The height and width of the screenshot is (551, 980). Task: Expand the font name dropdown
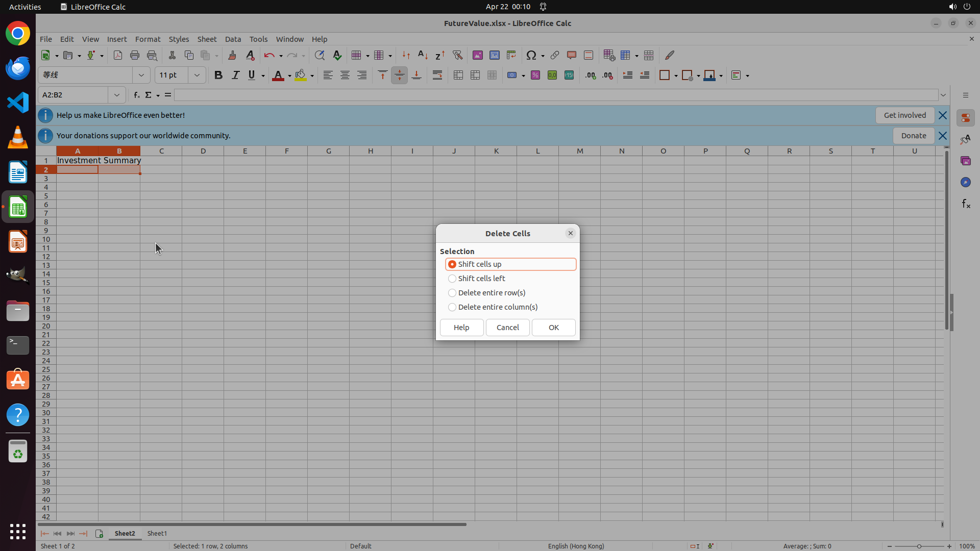pos(141,75)
